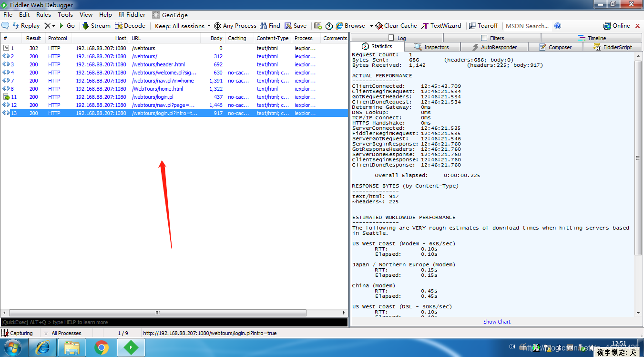Screen dimensions: 644x357
Task: Sort sessions by Result column header
Action: click(33, 38)
